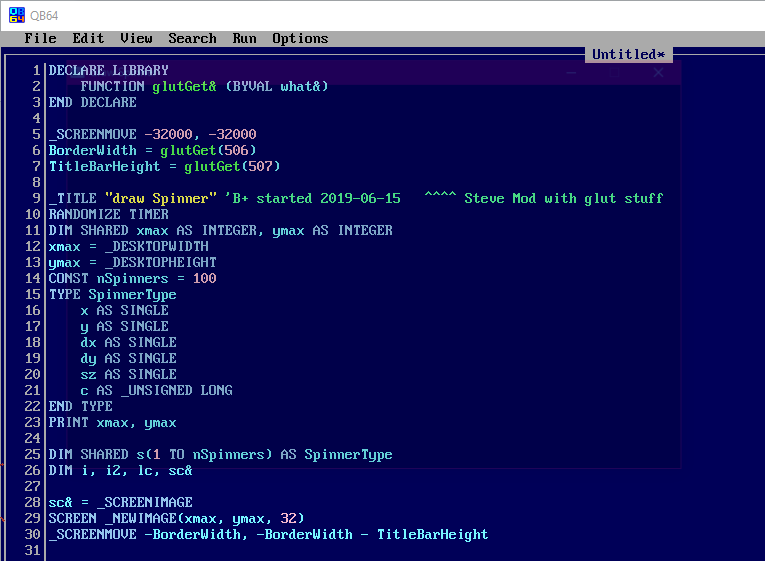The image size is (765, 561).
Task: Close the faint overlay window with X
Action: tap(658, 72)
